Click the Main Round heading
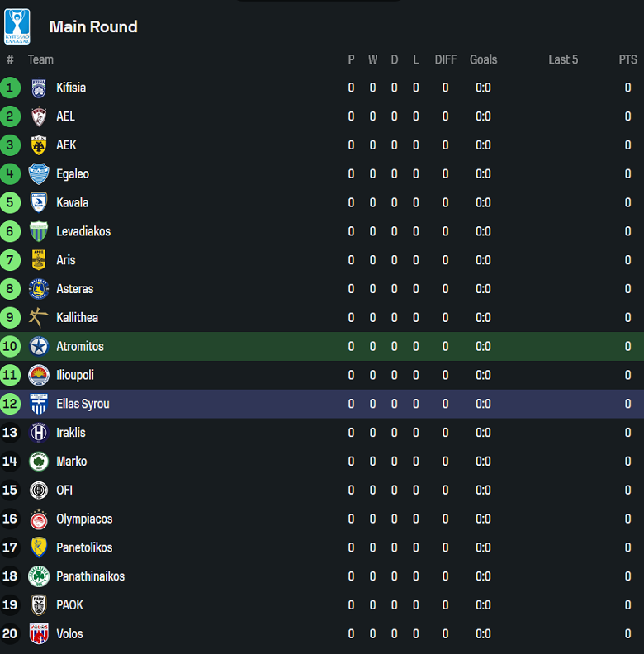 93,26
